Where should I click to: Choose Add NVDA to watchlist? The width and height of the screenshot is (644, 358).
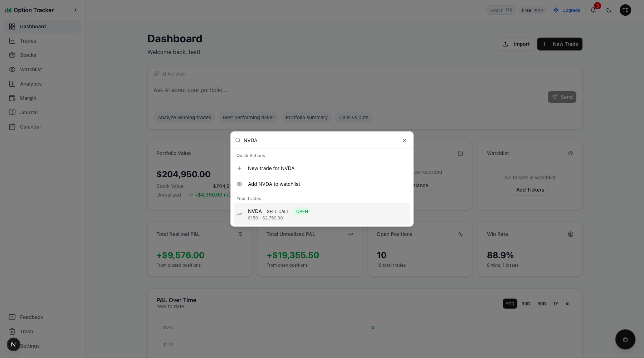pos(274,184)
